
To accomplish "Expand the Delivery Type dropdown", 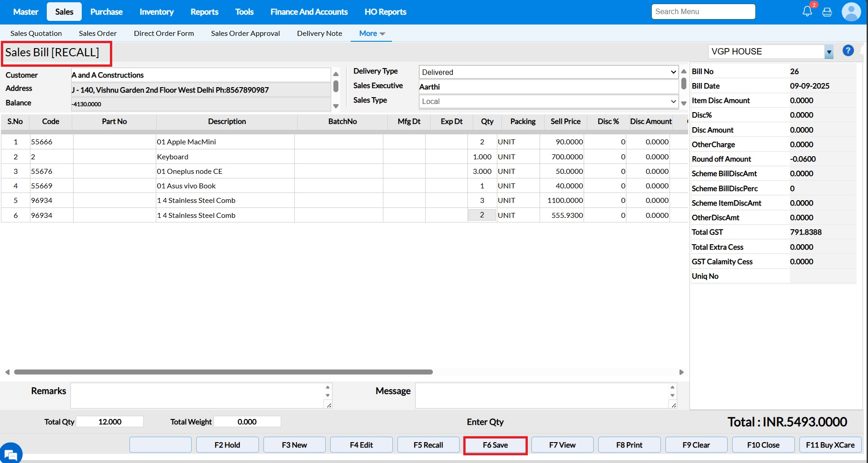I will pyautogui.click(x=673, y=72).
